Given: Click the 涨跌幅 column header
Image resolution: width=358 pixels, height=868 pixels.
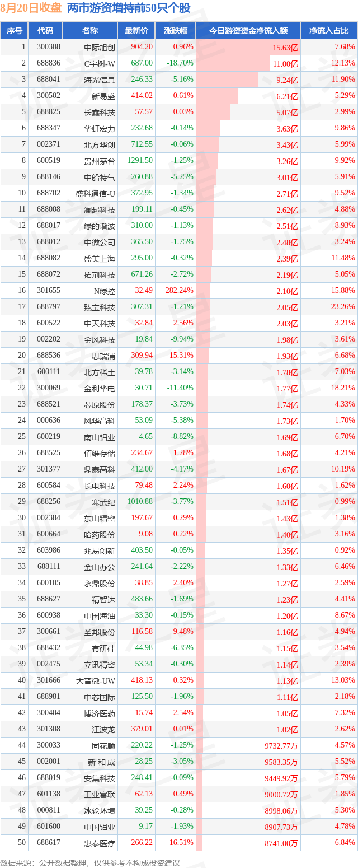Looking at the screenshot, I should (x=175, y=31).
